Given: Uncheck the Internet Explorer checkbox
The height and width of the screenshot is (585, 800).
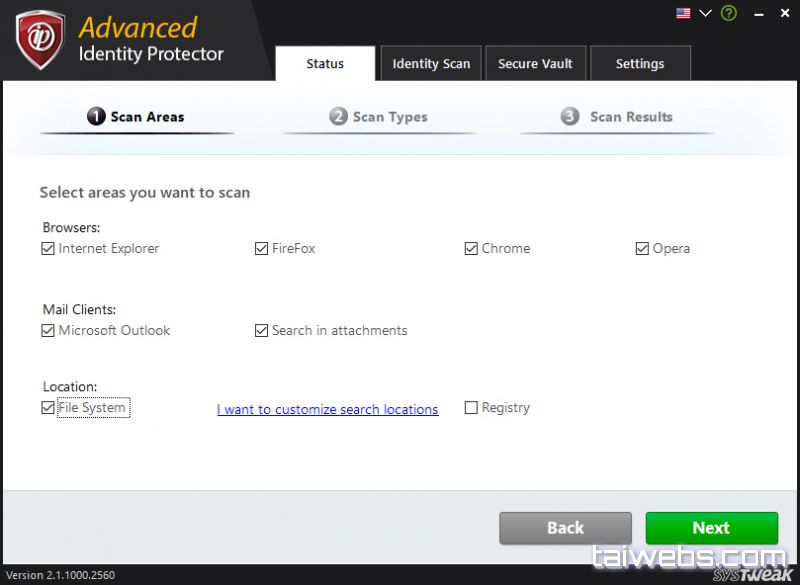Looking at the screenshot, I should point(48,248).
